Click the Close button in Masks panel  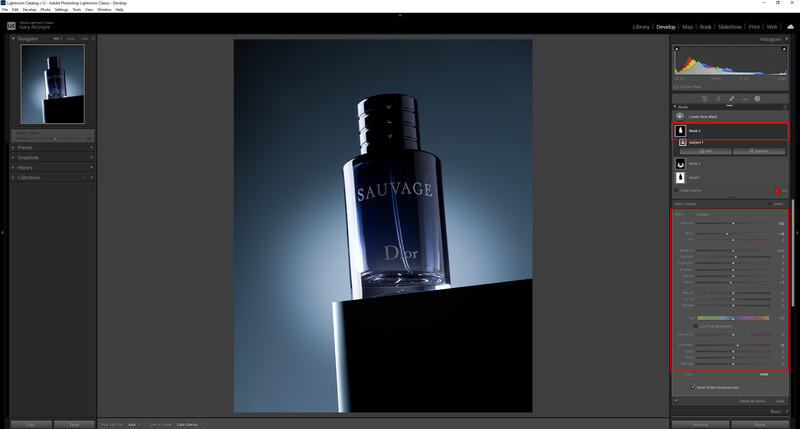(x=780, y=401)
